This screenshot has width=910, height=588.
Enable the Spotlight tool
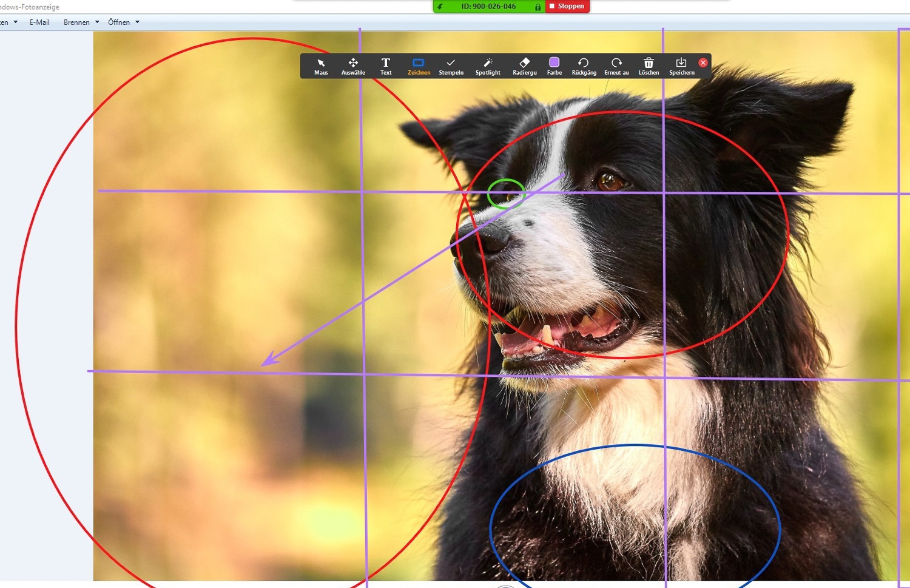(x=488, y=66)
